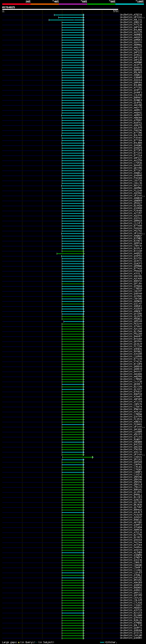The image size is (146, 644).
Task: Open hit UniRef100_B8HVS0
Action: tap(131, 281)
